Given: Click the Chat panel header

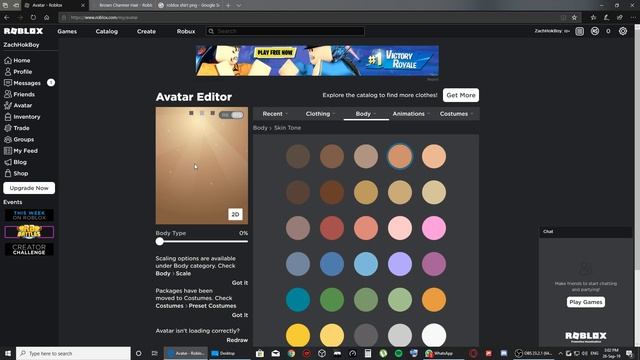Looking at the screenshot, I should (x=585, y=231).
